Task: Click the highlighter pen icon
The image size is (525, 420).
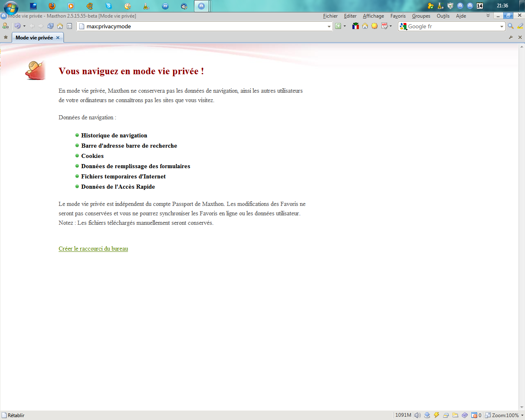Action: [x=520, y=26]
